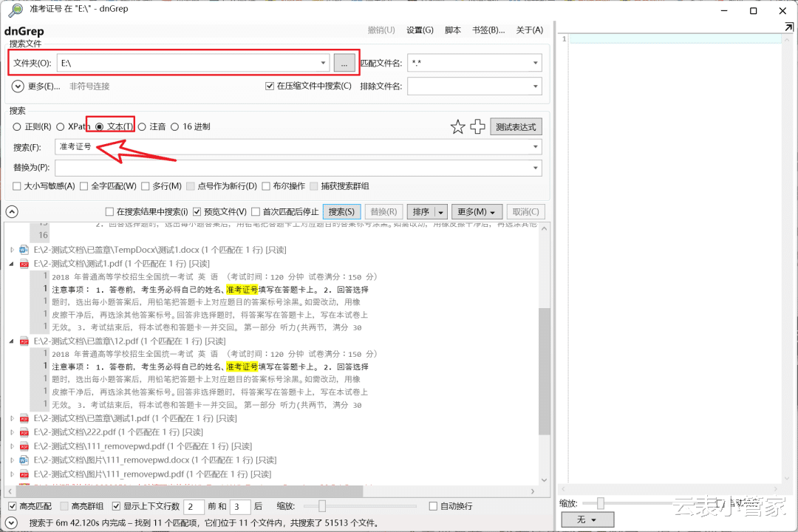
Task: Open the 脚本 menu
Action: 452,30
